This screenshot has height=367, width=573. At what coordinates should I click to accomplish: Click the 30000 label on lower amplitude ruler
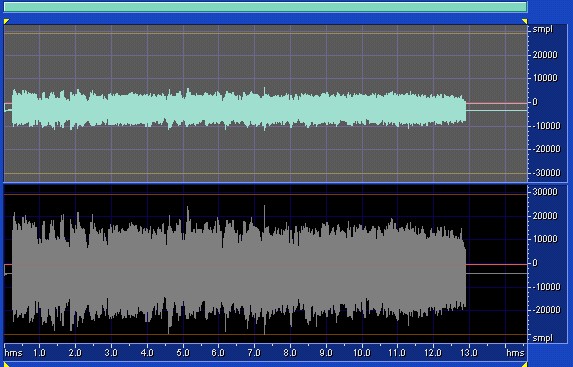pos(544,192)
